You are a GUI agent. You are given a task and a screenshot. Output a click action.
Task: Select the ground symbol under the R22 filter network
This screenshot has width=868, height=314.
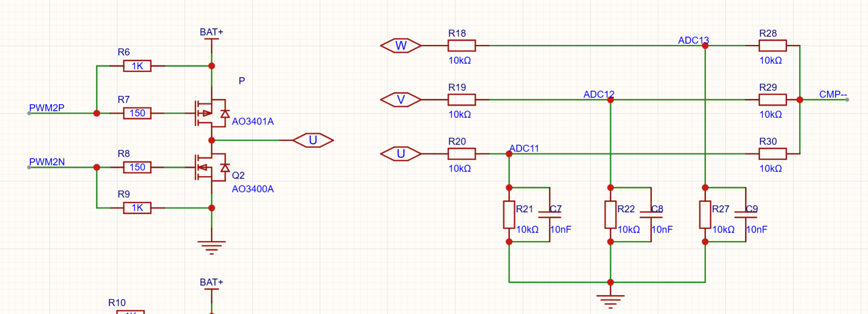pos(611,301)
